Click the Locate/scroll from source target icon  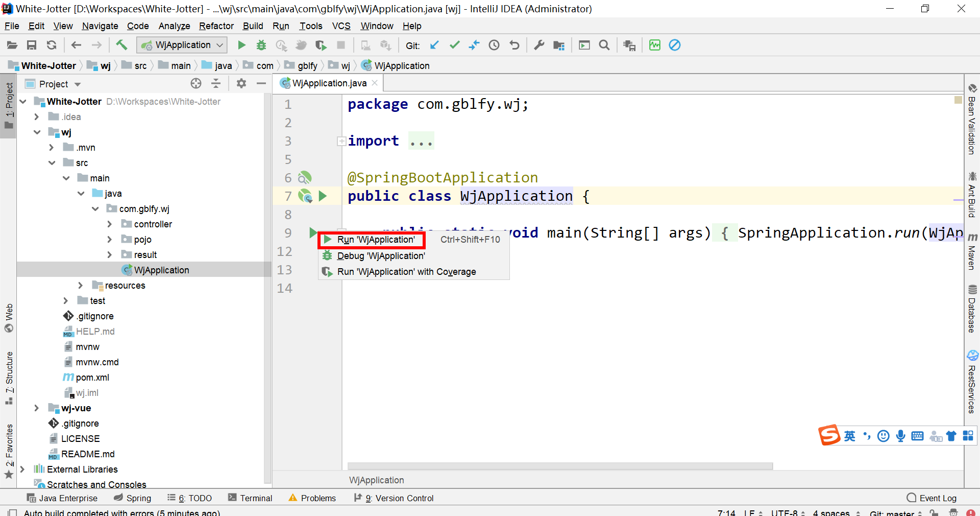point(196,84)
